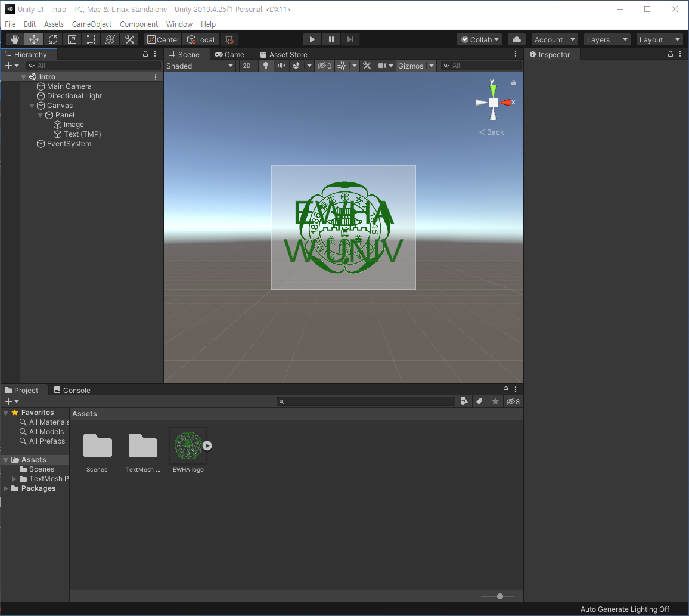Screen dimensions: 689x616
Task: Open grid axis dropdown arrow
Action: point(355,66)
